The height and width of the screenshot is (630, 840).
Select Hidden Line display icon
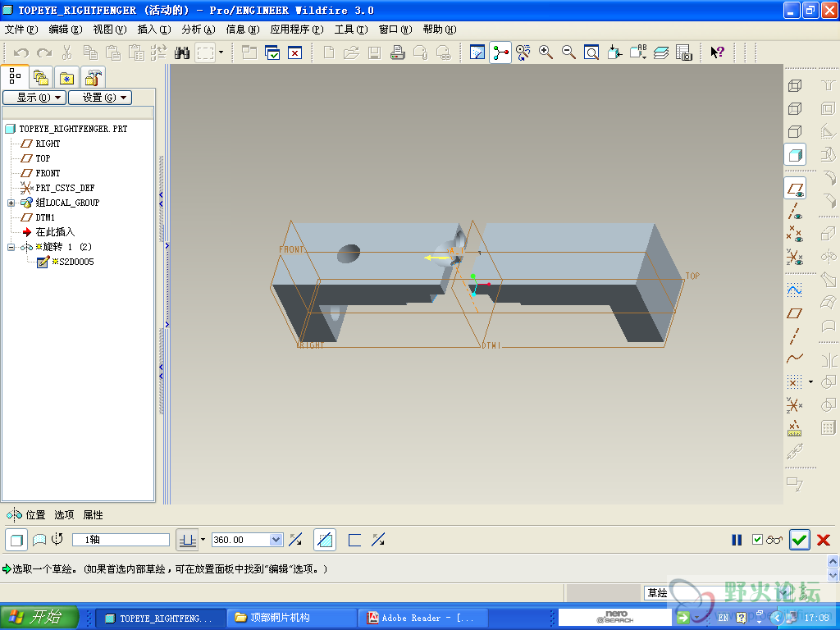point(795,109)
